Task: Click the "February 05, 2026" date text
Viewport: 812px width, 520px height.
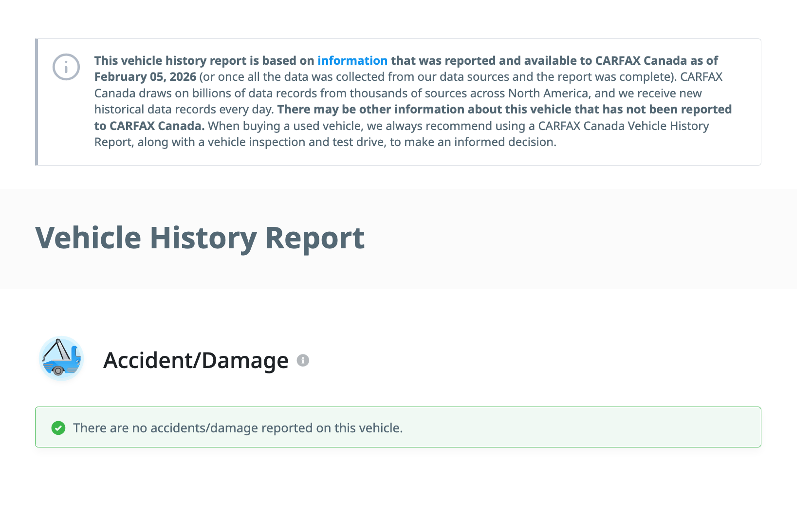Action: [x=145, y=77]
